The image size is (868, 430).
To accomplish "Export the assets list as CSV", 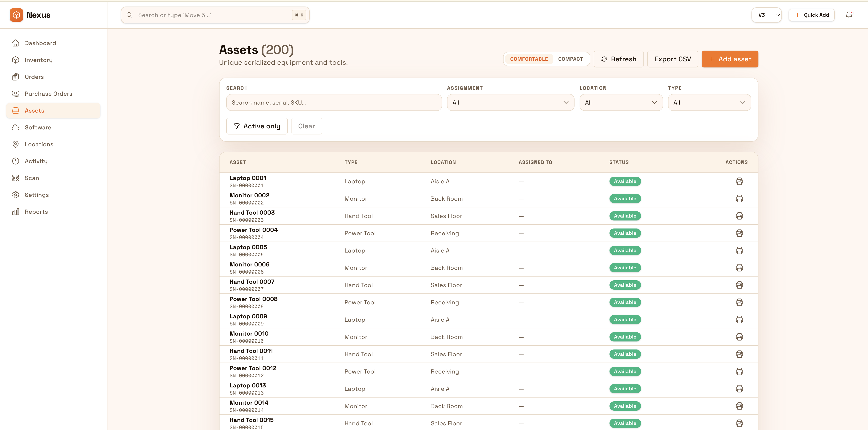I will click(x=672, y=59).
